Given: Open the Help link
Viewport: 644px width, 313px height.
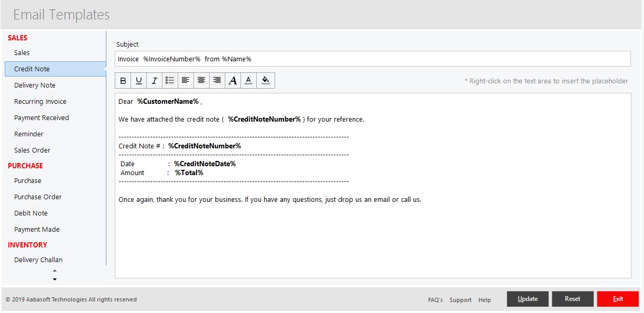Looking at the screenshot, I should (x=484, y=299).
